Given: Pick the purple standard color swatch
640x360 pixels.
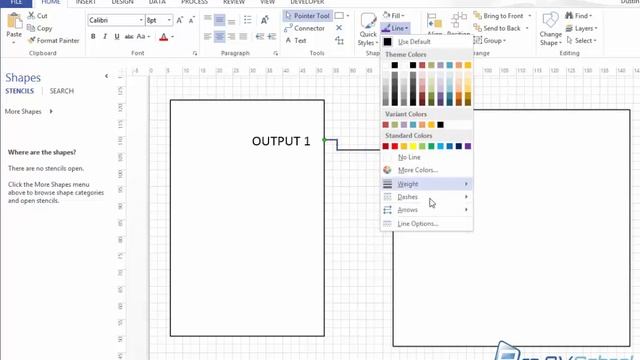Looking at the screenshot, I should pyautogui.click(x=468, y=146).
